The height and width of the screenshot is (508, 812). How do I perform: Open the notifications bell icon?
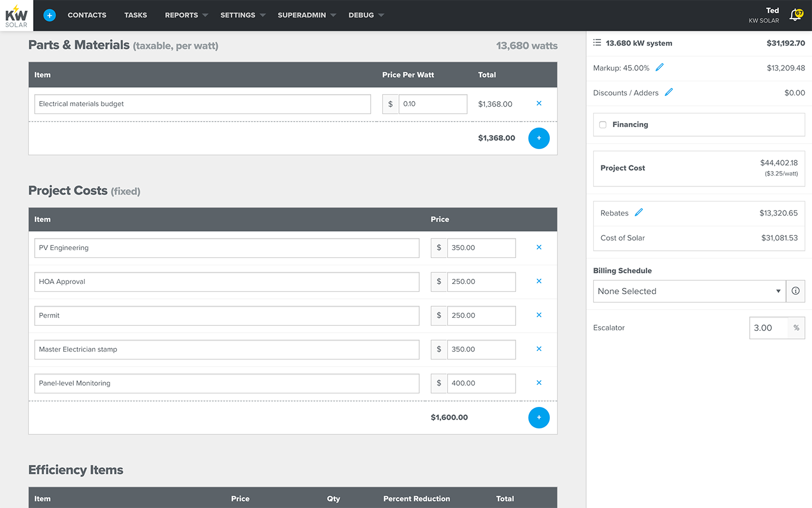(x=795, y=15)
